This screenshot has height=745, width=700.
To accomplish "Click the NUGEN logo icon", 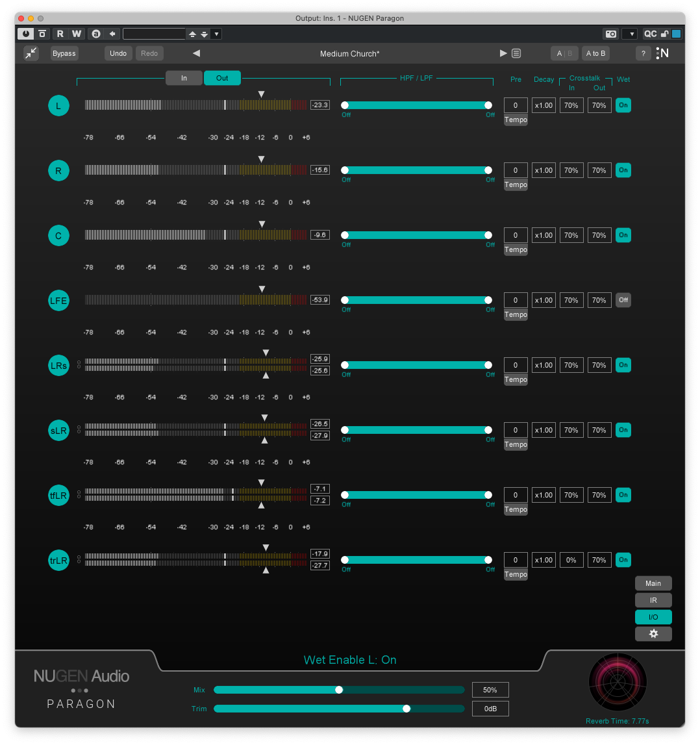I will tap(662, 53).
